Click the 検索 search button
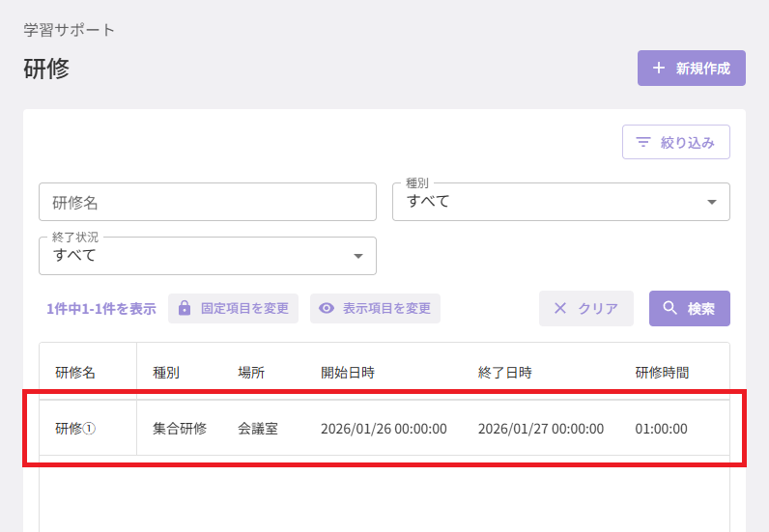769x532 pixels. 690,308
